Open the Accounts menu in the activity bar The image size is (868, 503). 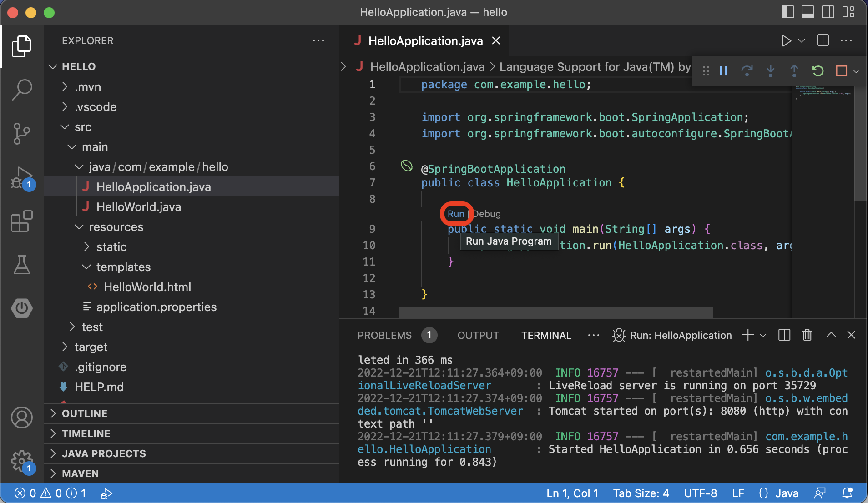(x=21, y=417)
